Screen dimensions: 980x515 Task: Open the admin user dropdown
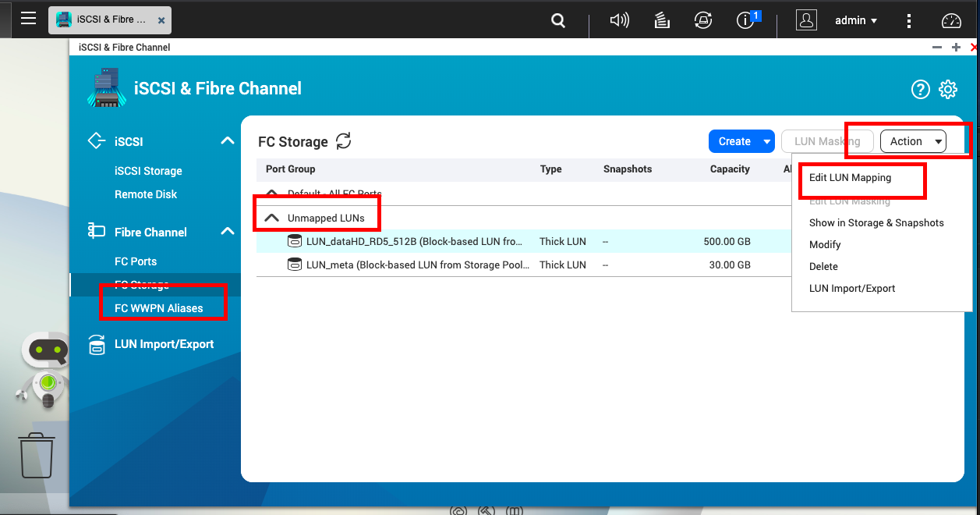point(856,21)
